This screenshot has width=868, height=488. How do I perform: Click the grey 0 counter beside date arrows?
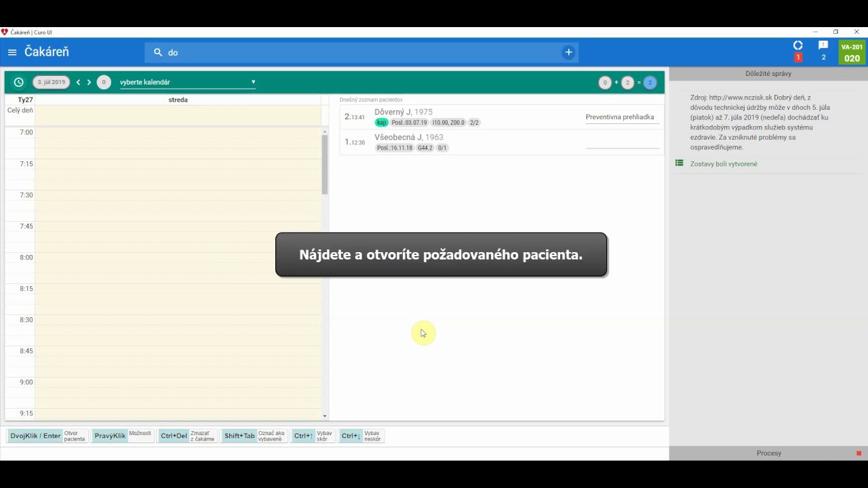pos(104,82)
